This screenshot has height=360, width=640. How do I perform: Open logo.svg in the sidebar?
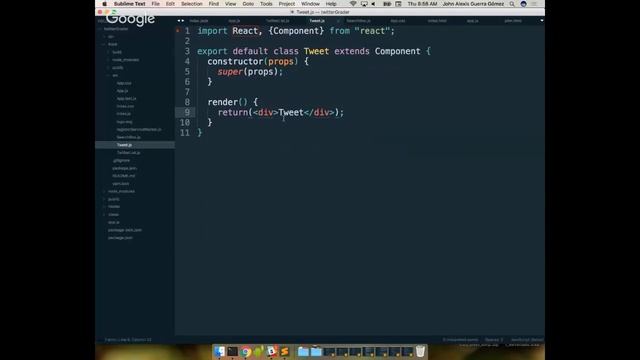[124, 122]
